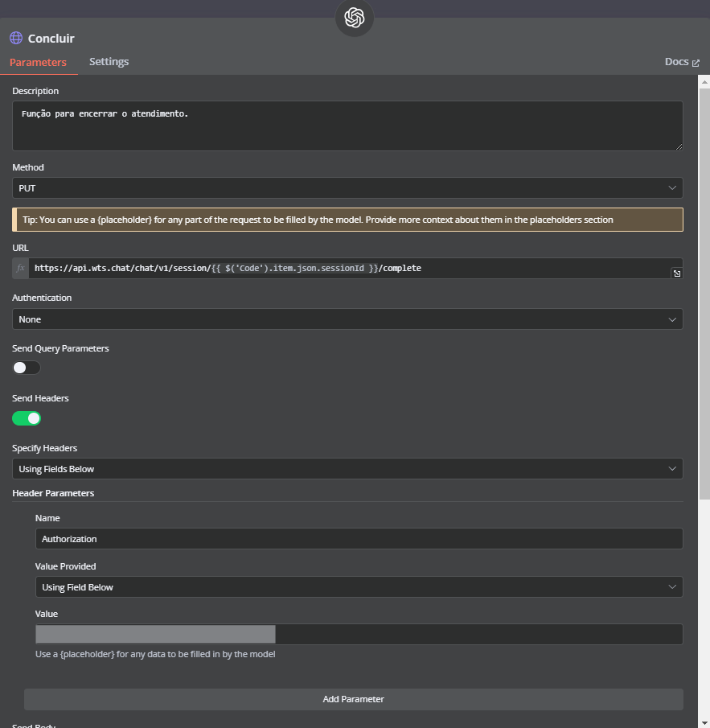Open the expanded editor for the URL
The width and height of the screenshot is (710, 728).
click(x=677, y=274)
